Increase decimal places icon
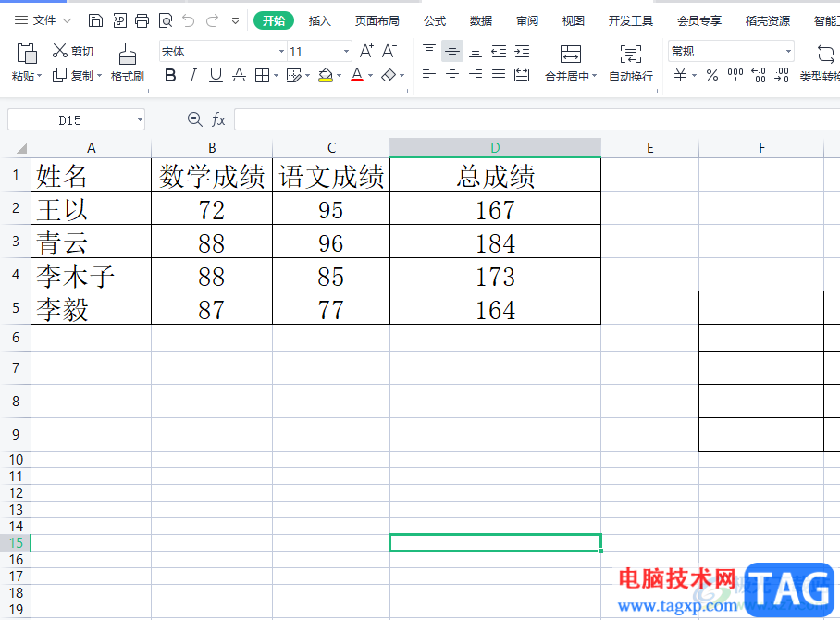 tap(759, 76)
